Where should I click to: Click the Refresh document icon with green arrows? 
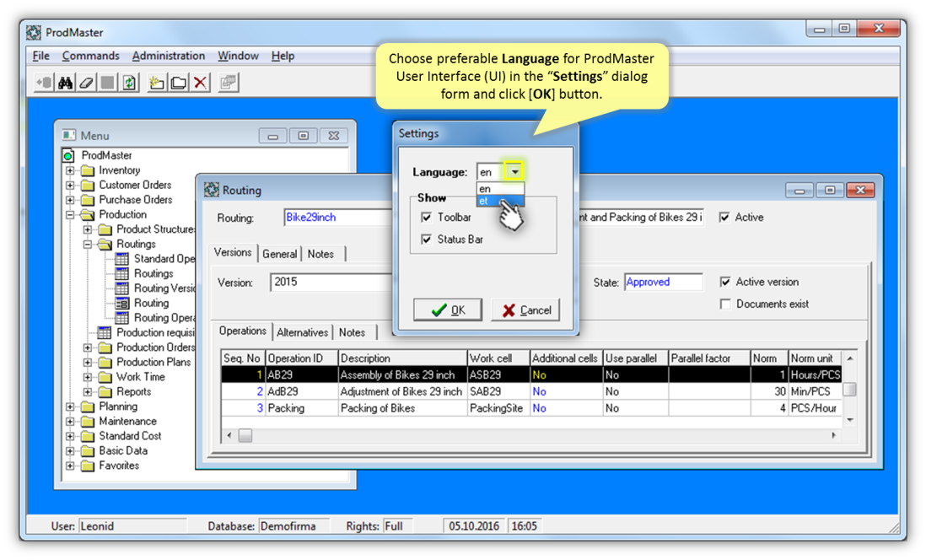tap(129, 83)
